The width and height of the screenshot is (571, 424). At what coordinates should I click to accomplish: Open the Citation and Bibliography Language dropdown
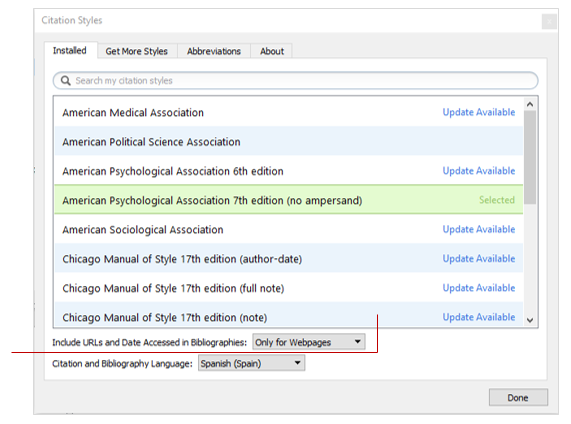251,363
